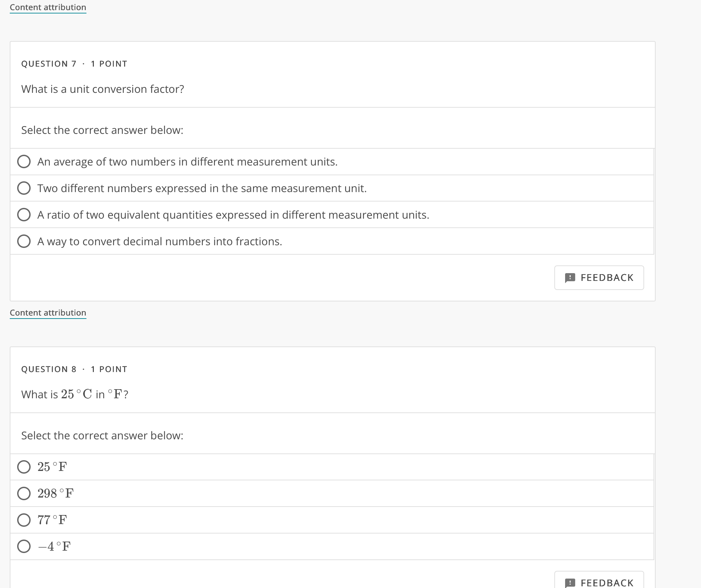701x588 pixels.
Task: Open Content attribution link below Question 7
Action: tap(48, 313)
